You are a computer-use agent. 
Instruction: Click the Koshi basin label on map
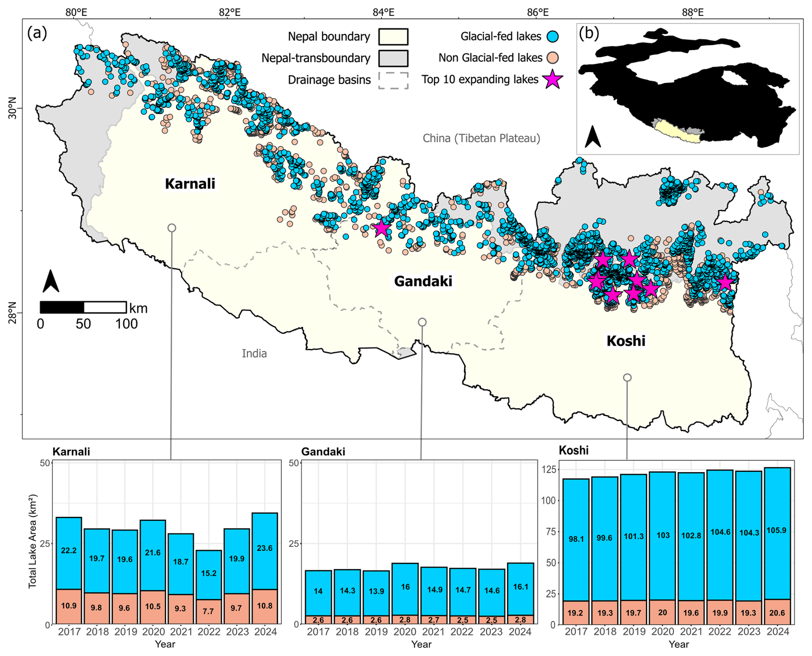click(626, 340)
